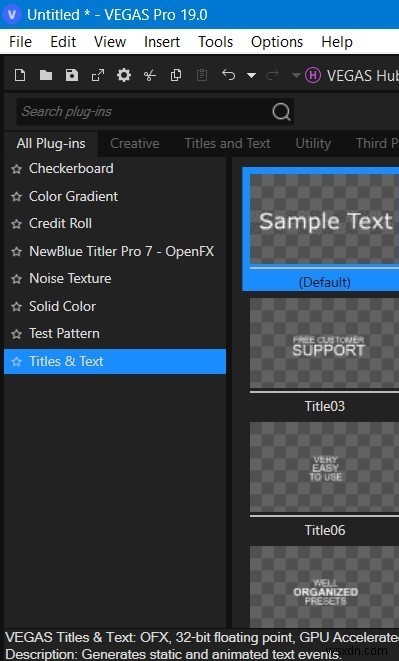
Task: Click the Copy icon in toolbar
Action: tap(176, 75)
